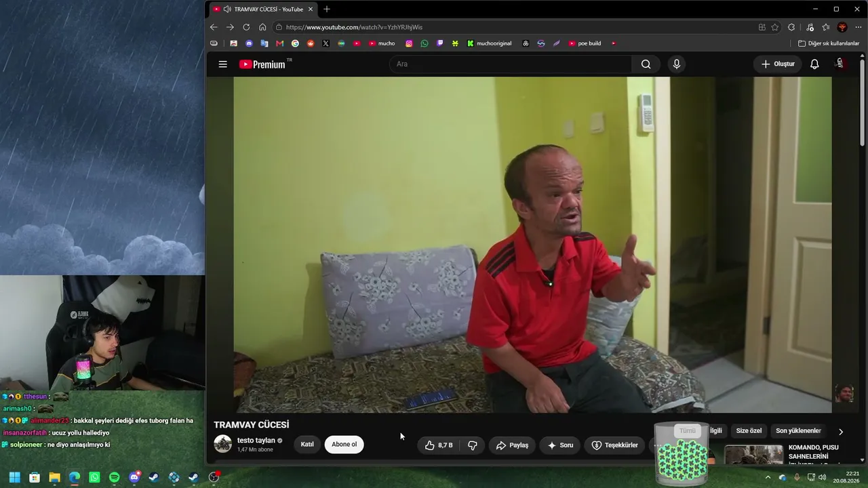Dislike the video with thumbs down
Image resolution: width=868 pixels, height=488 pixels.
[x=473, y=445]
